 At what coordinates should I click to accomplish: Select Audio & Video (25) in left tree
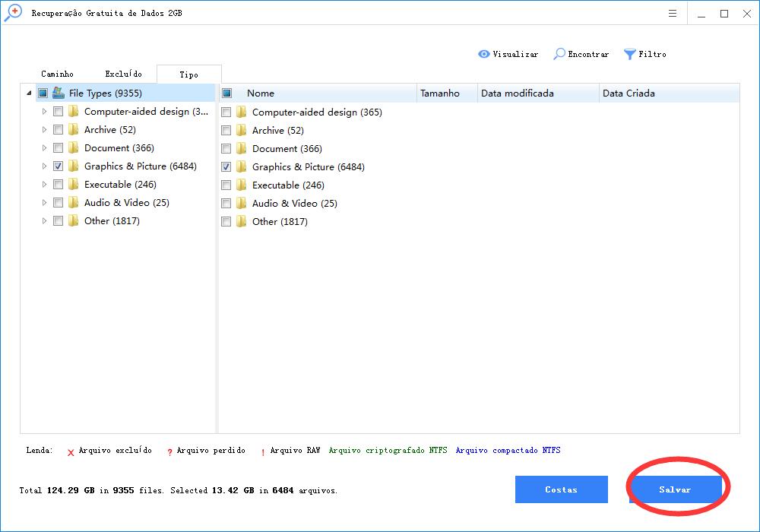coord(126,202)
